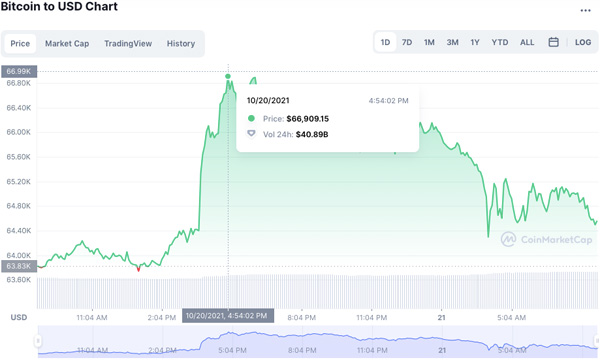Open the History tab
This screenshot has height=362, width=600.
181,44
